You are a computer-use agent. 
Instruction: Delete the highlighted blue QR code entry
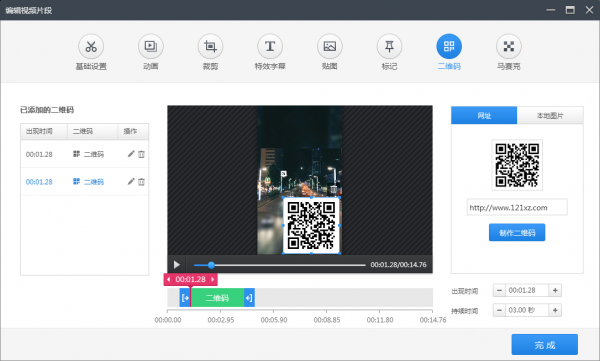pyautogui.click(x=142, y=182)
